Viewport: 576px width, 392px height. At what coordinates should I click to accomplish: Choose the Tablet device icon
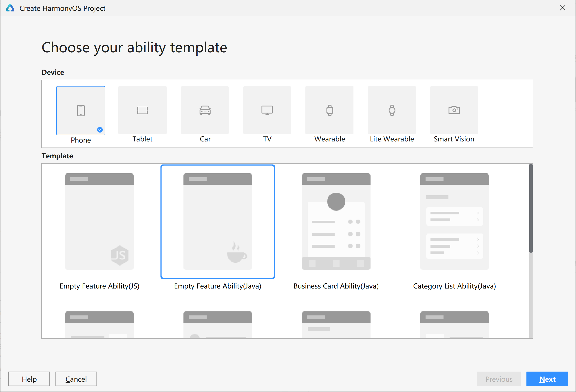(143, 110)
